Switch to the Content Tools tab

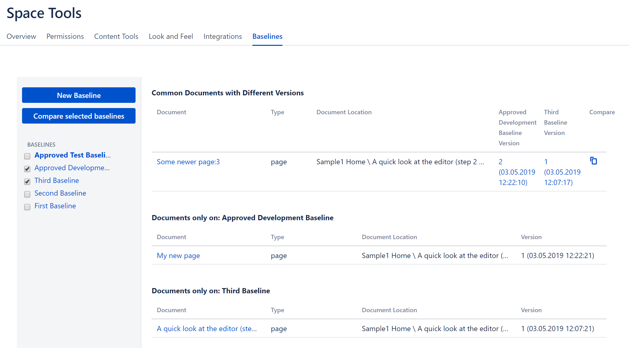pyautogui.click(x=116, y=37)
